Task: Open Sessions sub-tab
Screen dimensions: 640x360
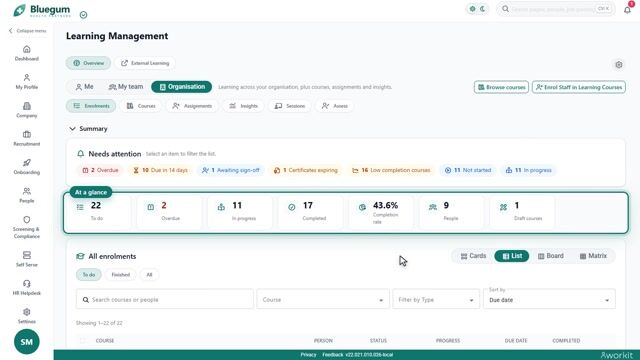Action: 290,106
